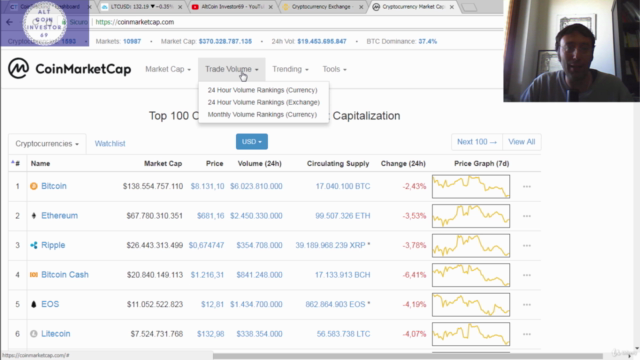
Task: Open the Ripple coin page link
Action: pos(53,245)
